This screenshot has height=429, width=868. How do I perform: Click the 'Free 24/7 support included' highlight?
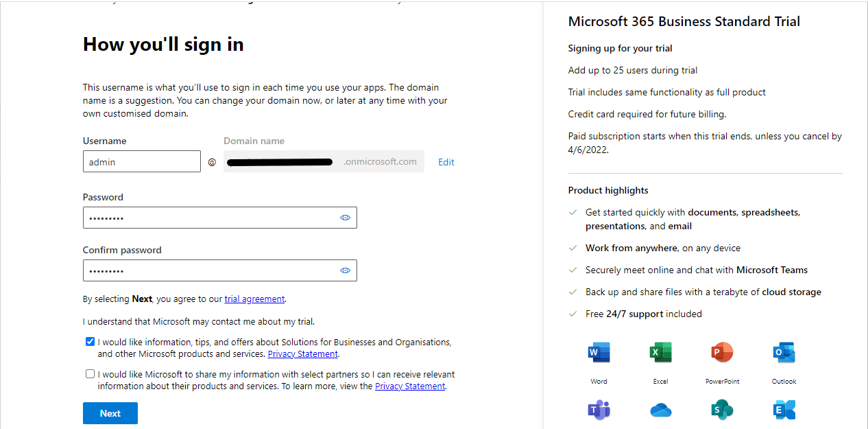[644, 314]
